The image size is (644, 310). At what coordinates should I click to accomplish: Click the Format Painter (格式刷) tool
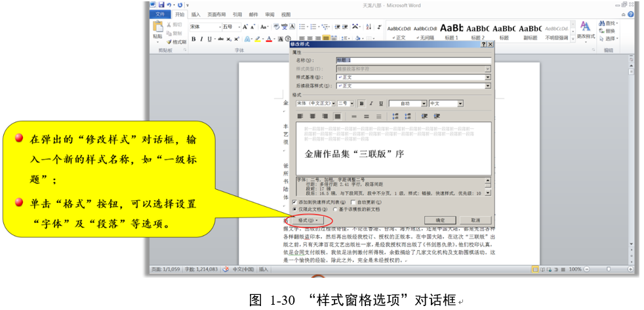point(176,42)
